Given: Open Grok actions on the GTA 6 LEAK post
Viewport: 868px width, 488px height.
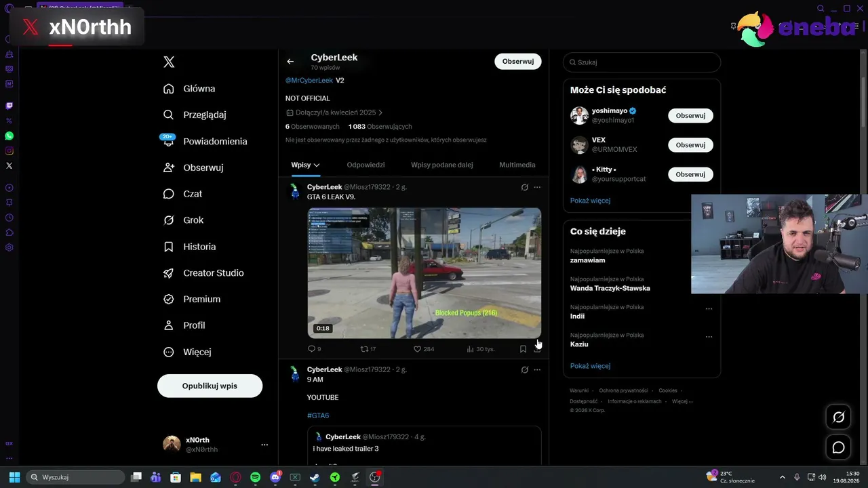Looking at the screenshot, I should (x=524, y=187).
